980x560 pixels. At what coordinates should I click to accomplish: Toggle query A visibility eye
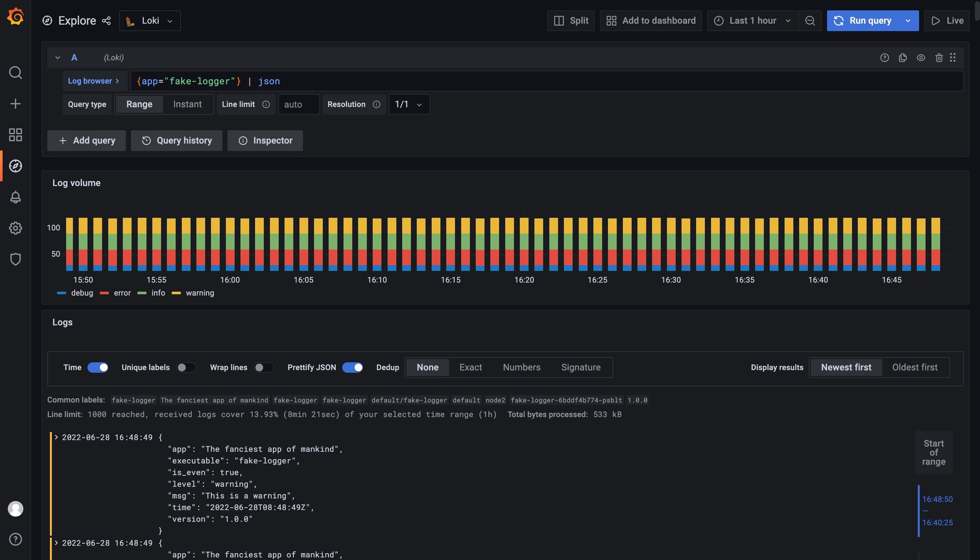coord(921,58)
